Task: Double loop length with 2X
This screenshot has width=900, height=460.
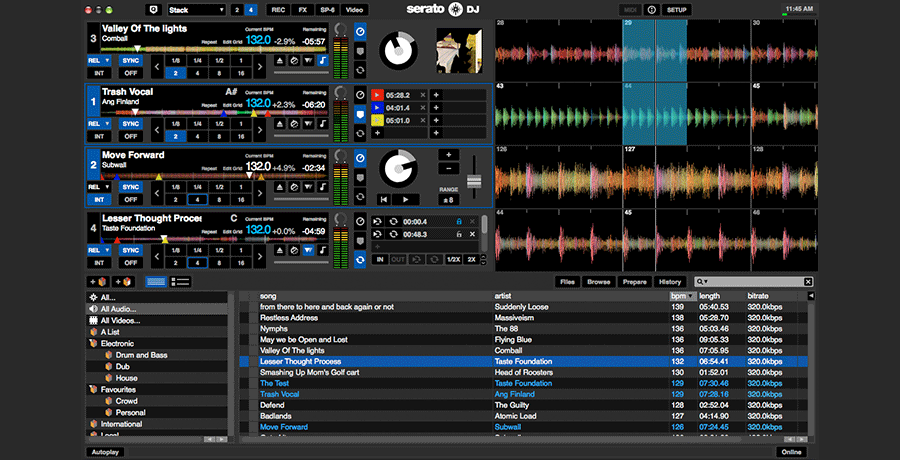Action: (x=472, y=260)
